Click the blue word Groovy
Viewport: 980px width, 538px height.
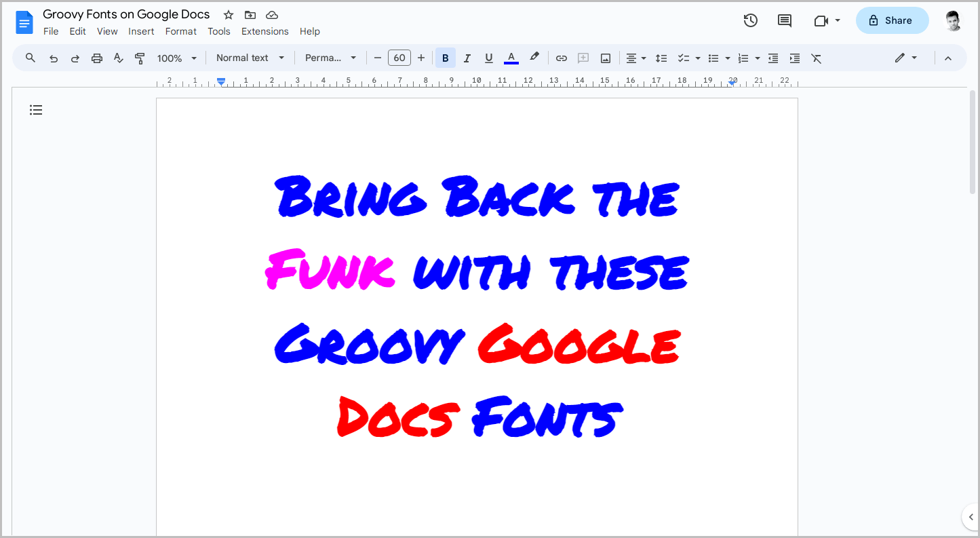tap(370, 345)
